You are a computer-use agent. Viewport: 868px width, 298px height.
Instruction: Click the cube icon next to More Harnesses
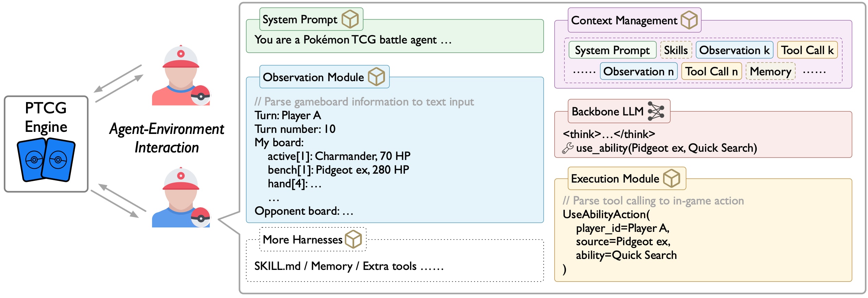tap(353, 239)
